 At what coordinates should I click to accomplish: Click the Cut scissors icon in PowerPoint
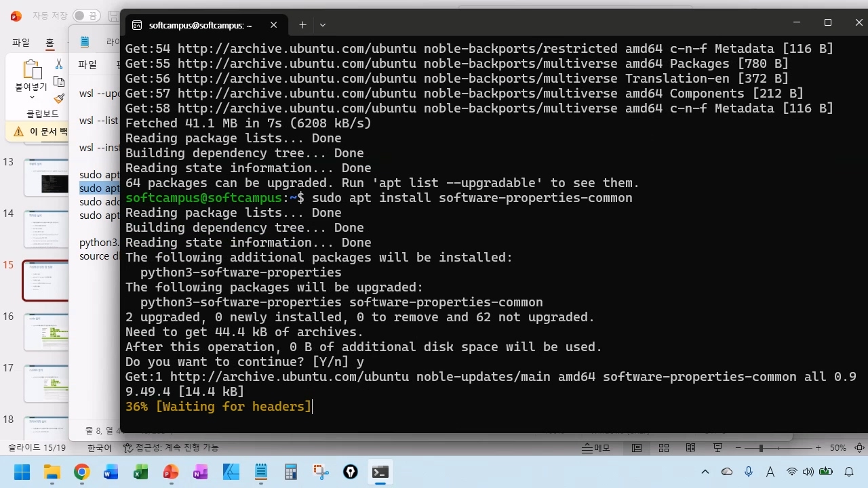[59, 64]
